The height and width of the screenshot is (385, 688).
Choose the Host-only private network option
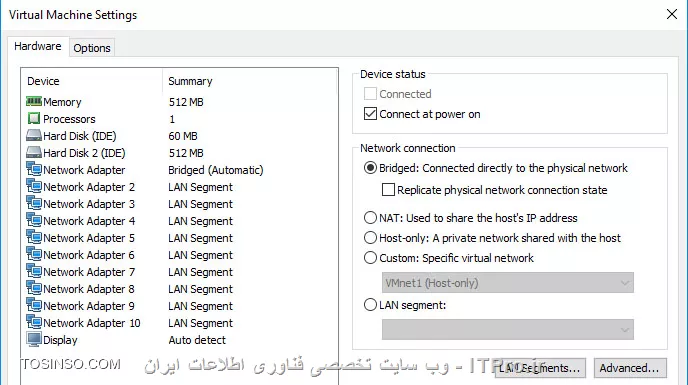[x=370, y=238]
